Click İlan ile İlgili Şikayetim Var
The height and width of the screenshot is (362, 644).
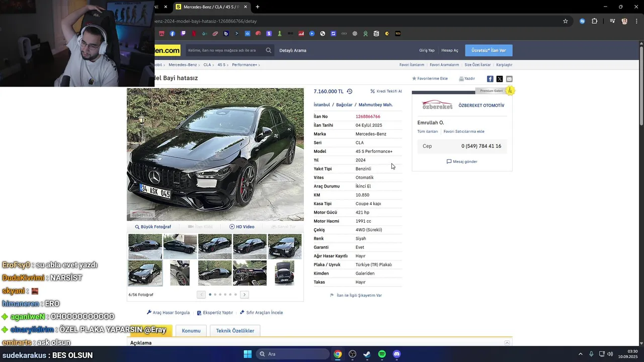pos(356,296)
